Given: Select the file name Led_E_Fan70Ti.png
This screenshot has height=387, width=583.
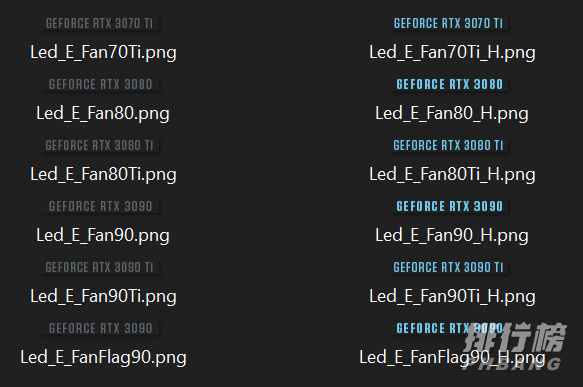Looking at the screenshot, I should click(x=103, y=52).
